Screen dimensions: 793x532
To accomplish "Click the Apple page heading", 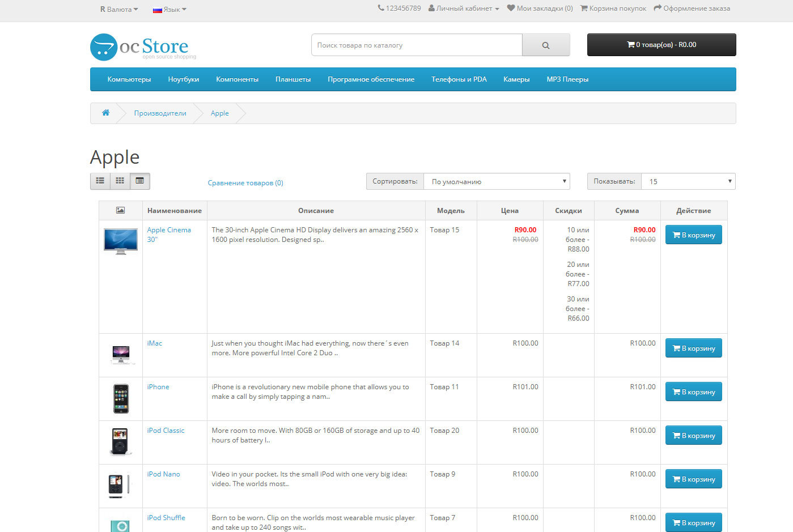I will [115, 157].
